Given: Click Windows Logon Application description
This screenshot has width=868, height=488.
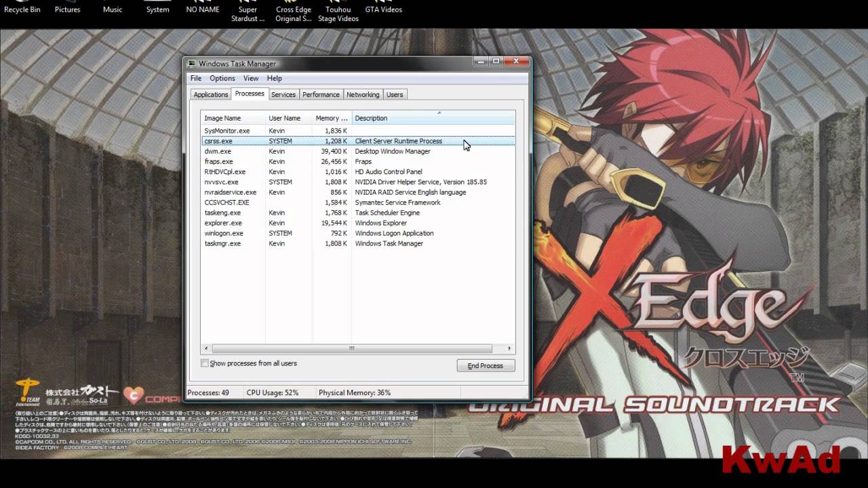Looking at the screenshot, I should click(394, 232).
